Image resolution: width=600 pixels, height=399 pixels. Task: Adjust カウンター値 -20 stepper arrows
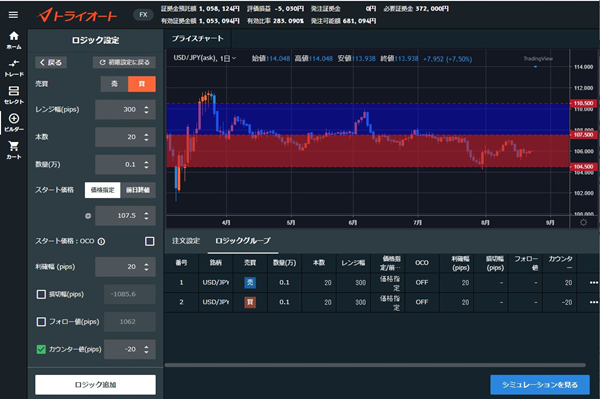[146, 350]
